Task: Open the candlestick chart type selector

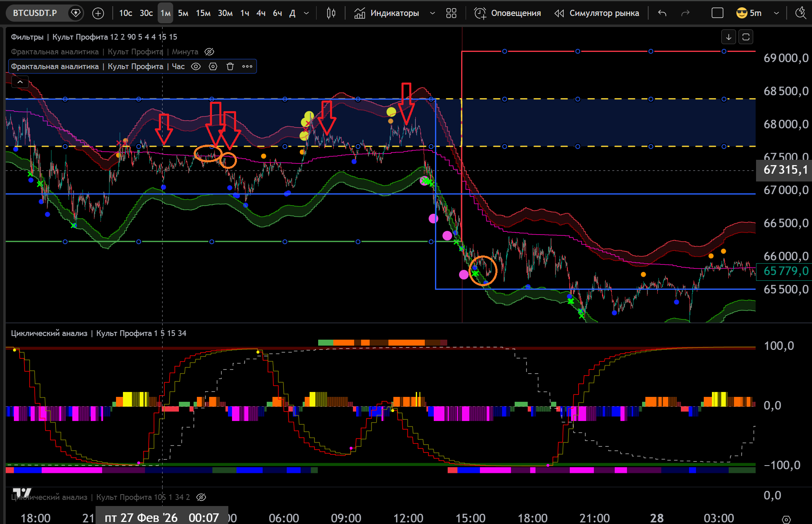Action: 331,13
